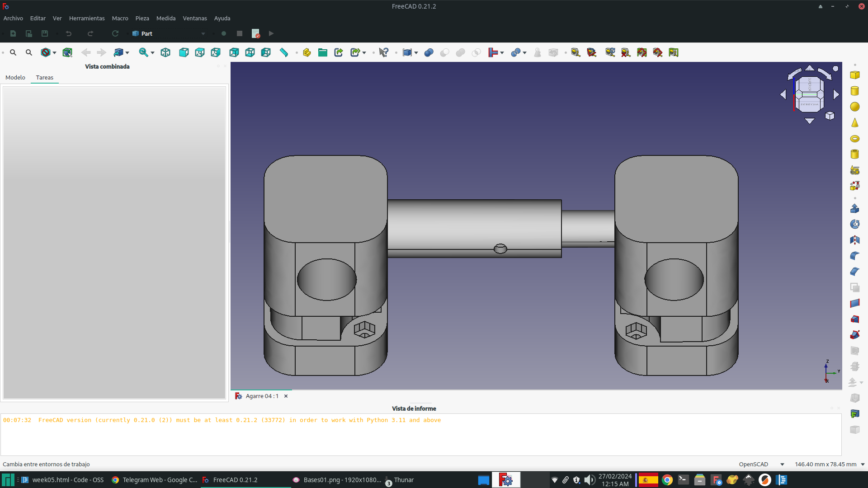Activate the What's This help cursor

pos(384,52)
